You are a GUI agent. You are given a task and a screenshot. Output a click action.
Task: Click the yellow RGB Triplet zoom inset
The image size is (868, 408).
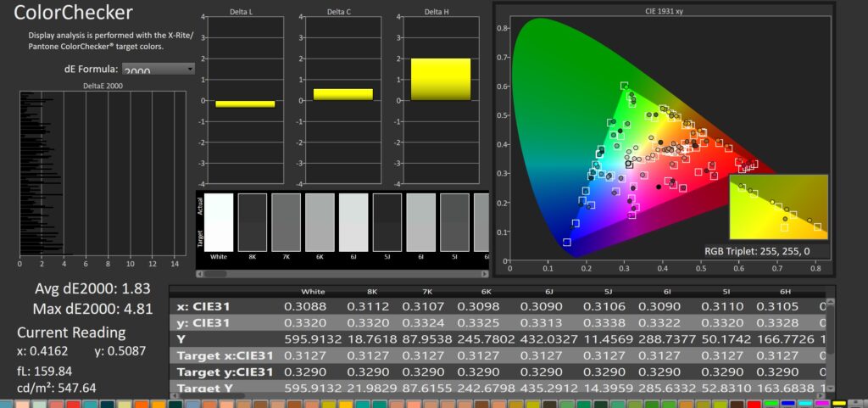(777, 206)
